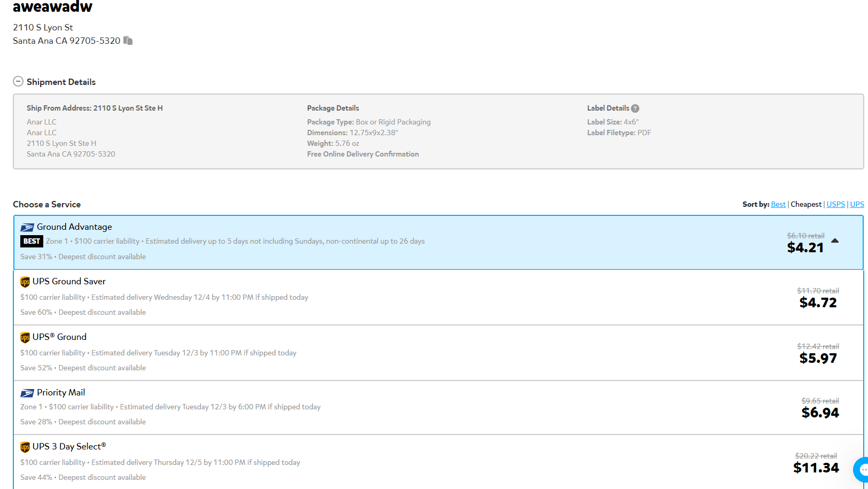
Task: Sort services by Best
Action: [778, 204]
